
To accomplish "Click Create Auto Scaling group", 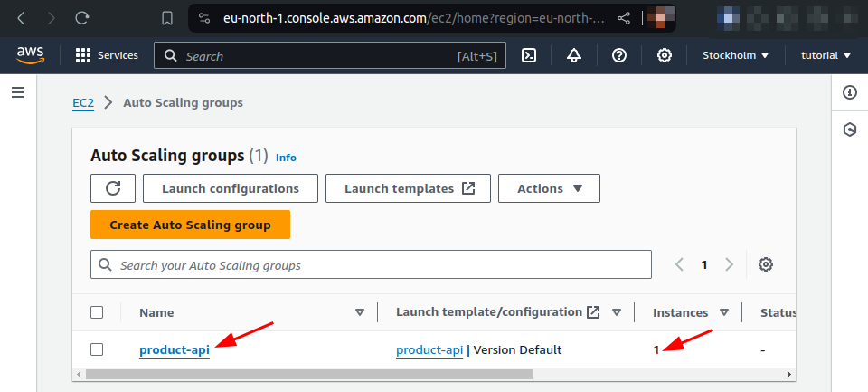I will pyautogui.click(x=190, y=225).
